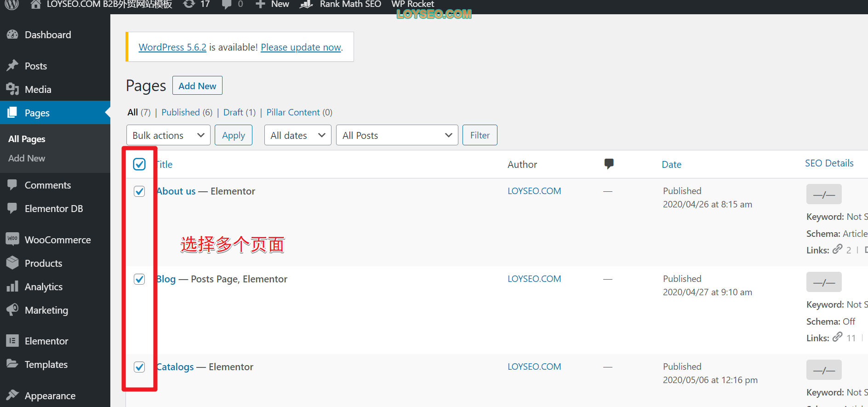Click the Templates folder icon
Image resolution: width=868 pixels, height=407 pixels.
tap(12, 364)
